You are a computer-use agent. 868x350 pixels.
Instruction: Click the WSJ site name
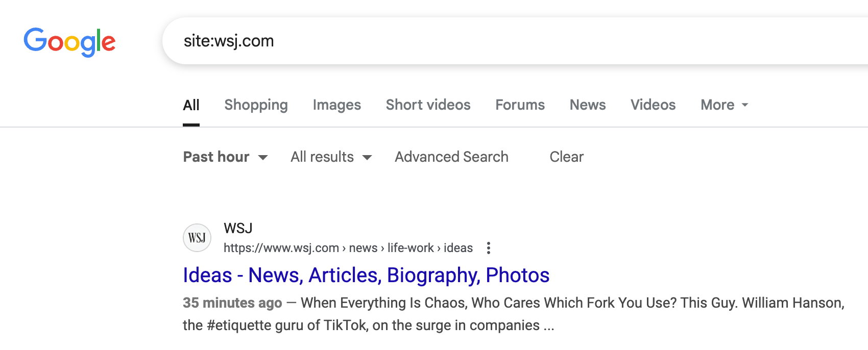pyautogui.click(x=238, y=228)
